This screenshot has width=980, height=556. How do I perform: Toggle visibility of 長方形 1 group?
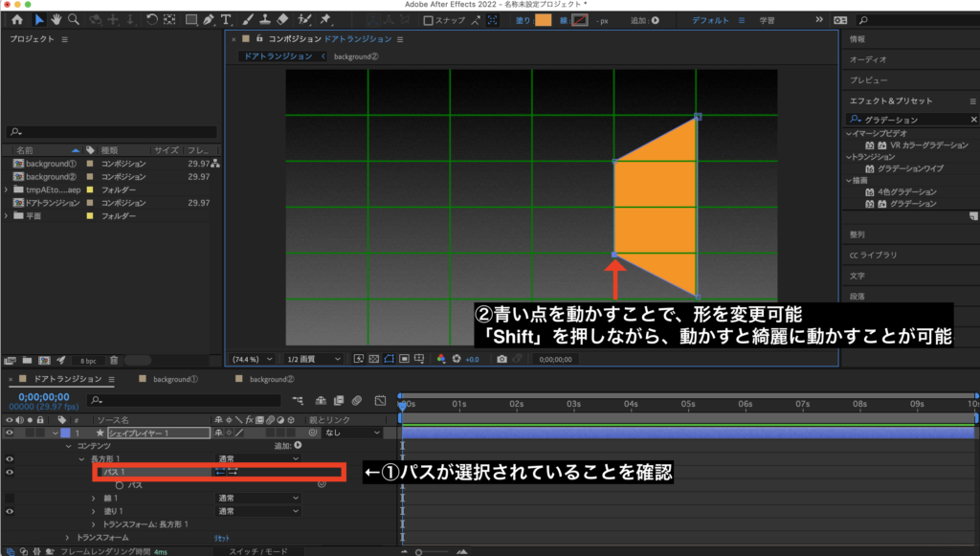pyautogui.click(x=11, y=459)
